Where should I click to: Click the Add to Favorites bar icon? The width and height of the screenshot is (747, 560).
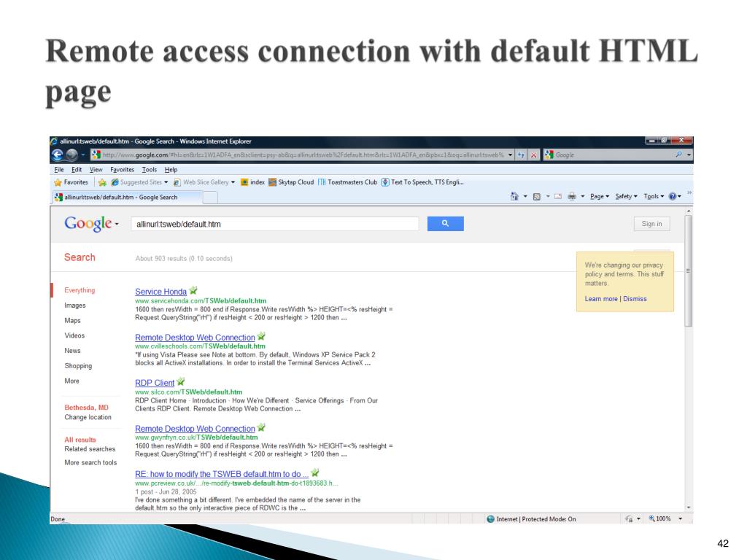pos(102,182)
